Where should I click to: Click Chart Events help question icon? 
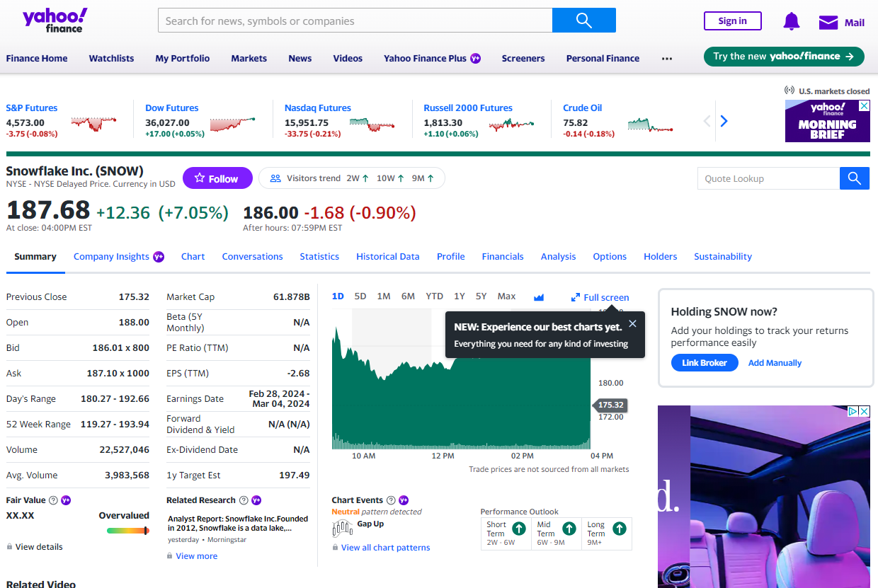(391, 500)
